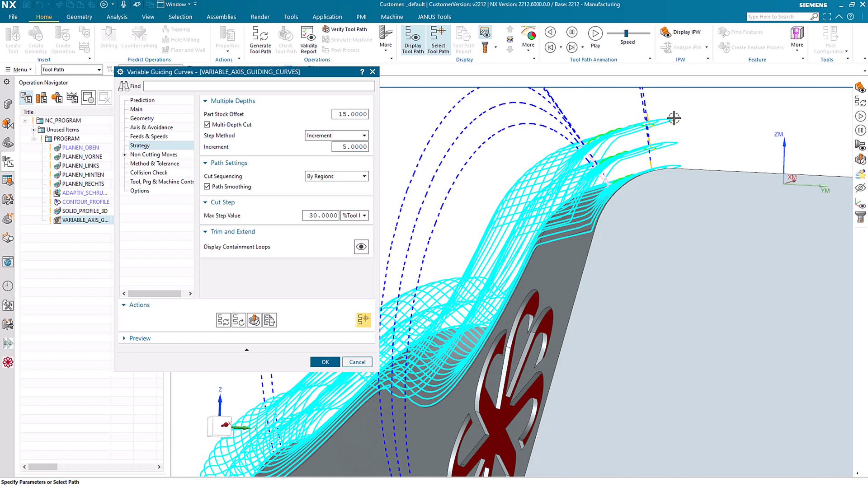Viewport: 868px width, 487px height.
Task: Switch to the Geometry ribbon tab
Action: tap(79, 17)
